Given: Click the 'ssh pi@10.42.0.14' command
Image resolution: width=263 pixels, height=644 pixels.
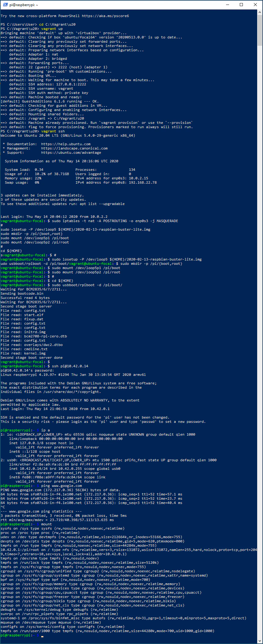Looking at the screenshot, I should tap(70, 366).
